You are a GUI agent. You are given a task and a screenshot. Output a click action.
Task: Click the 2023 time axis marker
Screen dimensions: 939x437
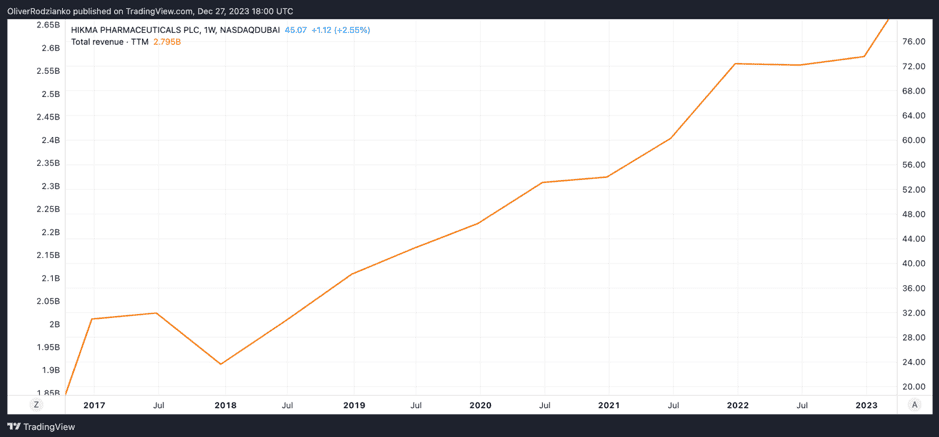tap(866, 405)
